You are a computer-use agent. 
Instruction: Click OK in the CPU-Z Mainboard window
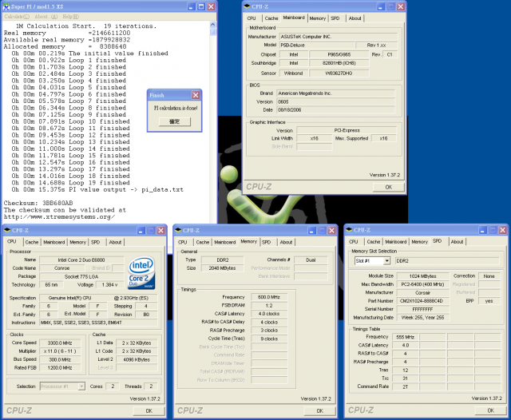pyautogui.click(x=389, y=187)
